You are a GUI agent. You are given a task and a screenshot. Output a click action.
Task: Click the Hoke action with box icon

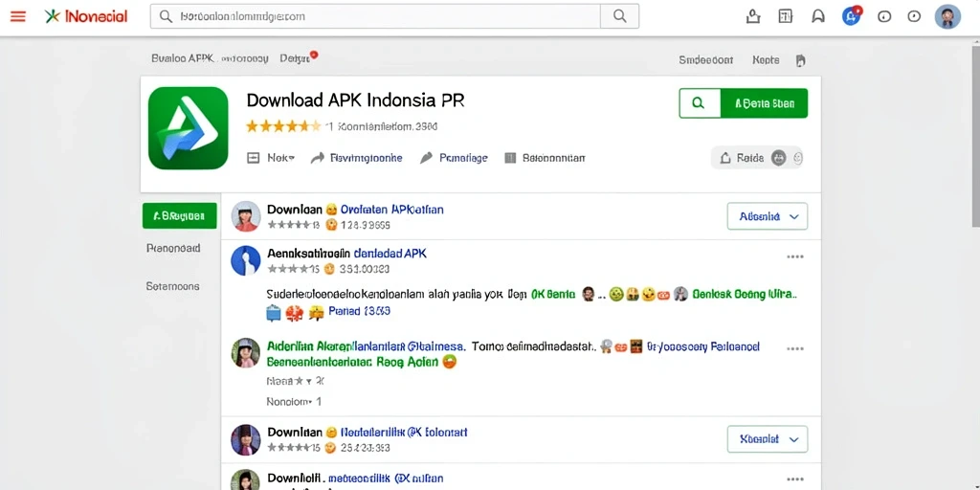click(271, 158)
